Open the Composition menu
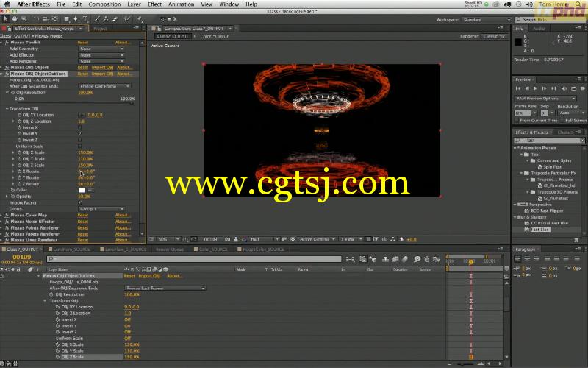 (x=104, y=4)
